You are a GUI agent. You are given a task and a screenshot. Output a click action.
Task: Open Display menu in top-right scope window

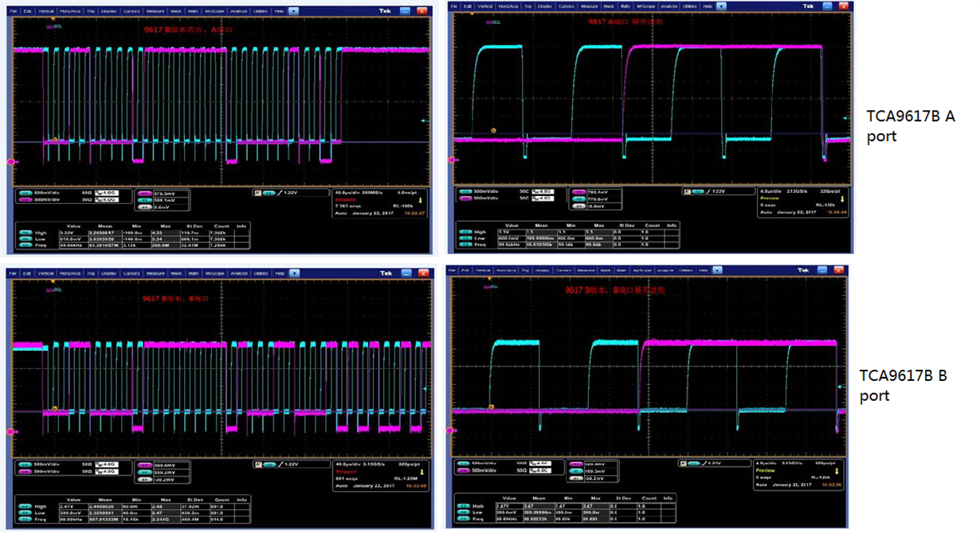[544, 6]
